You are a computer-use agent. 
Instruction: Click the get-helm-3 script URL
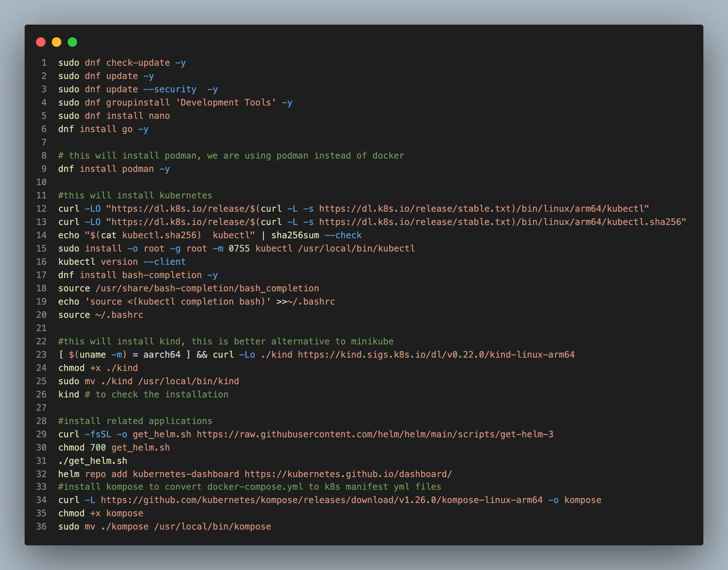[x=375, y=434]
